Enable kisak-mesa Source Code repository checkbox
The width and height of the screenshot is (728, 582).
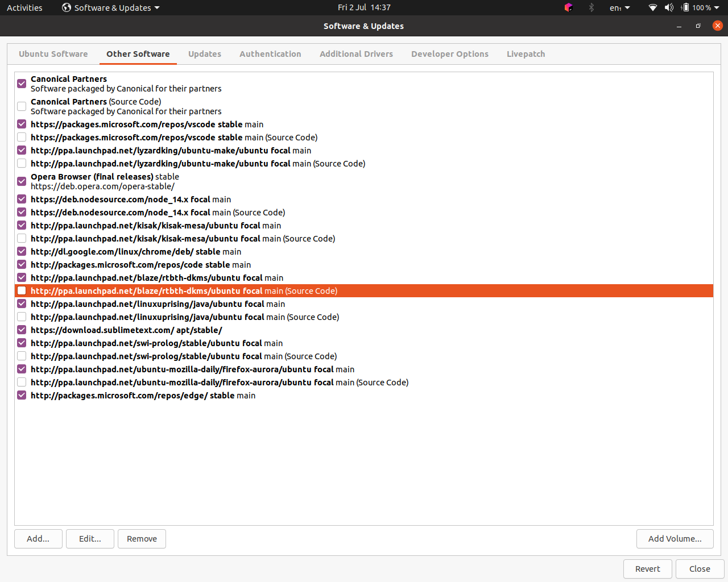22,238
